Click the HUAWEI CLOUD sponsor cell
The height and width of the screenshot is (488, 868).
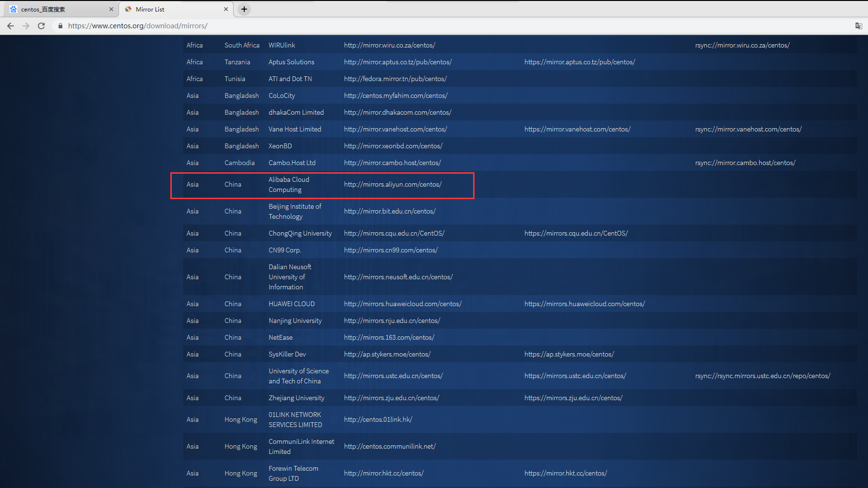pyautogui.click(x=292, y=304)
